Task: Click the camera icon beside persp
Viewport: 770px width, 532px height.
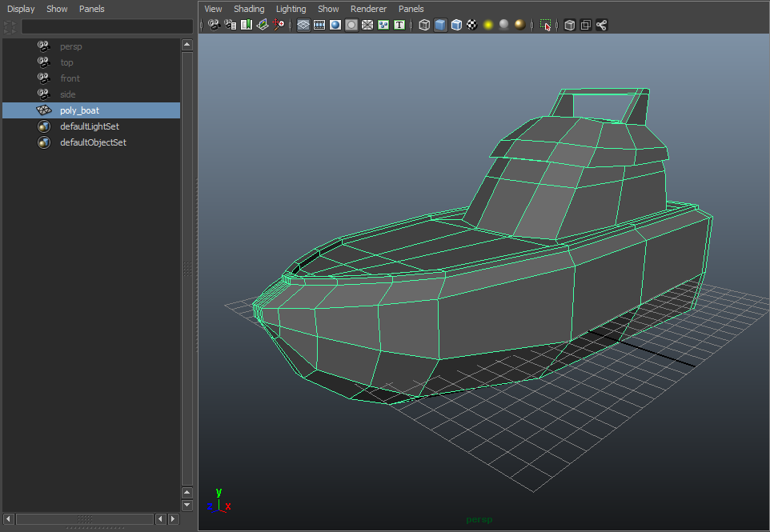Action: pos(44,46)
